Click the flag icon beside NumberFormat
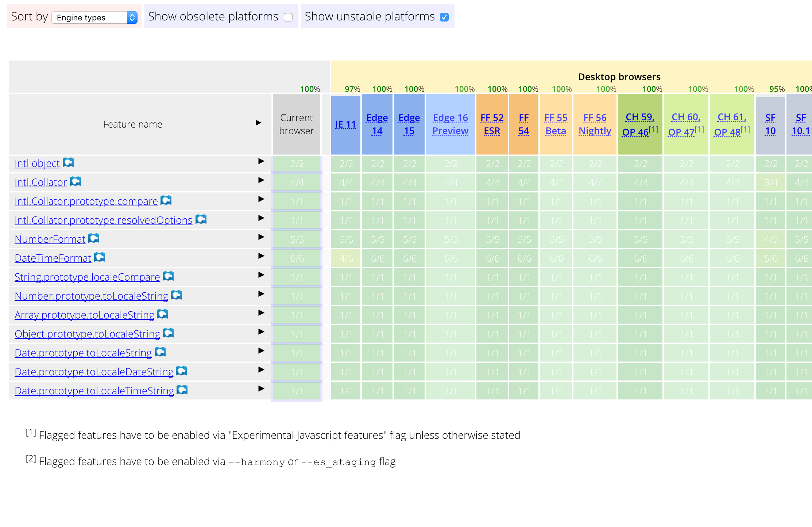 click(94, 238)
